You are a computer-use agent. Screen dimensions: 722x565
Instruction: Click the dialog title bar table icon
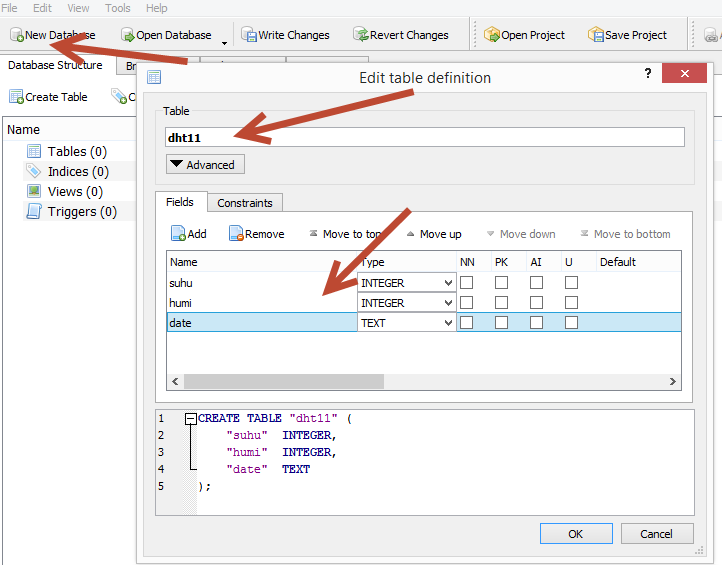pyautogui.click(x=154, y=77)
